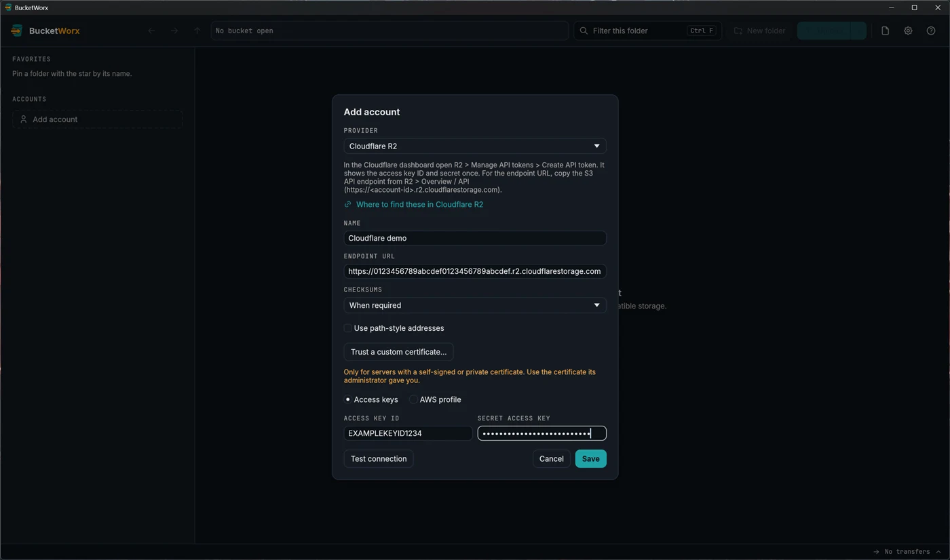Click the Access Key ID field
950x560 pixels.
coord(408,433)
